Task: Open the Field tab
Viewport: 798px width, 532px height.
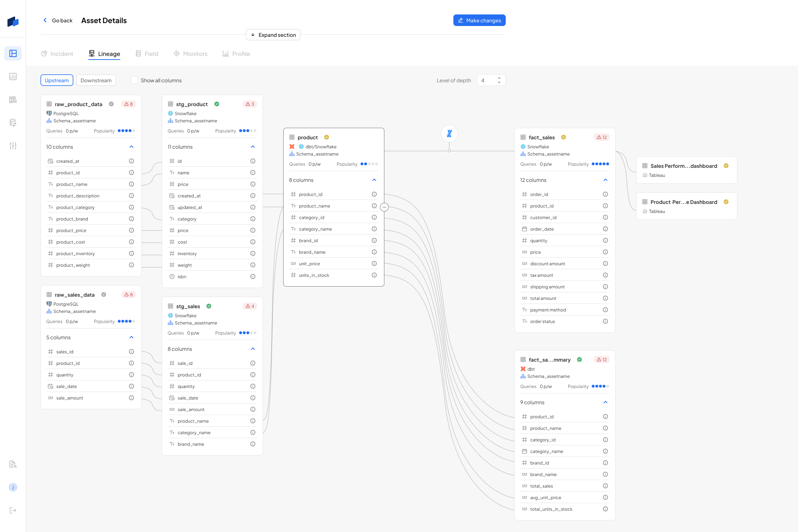Action: [x=147, y=54]
